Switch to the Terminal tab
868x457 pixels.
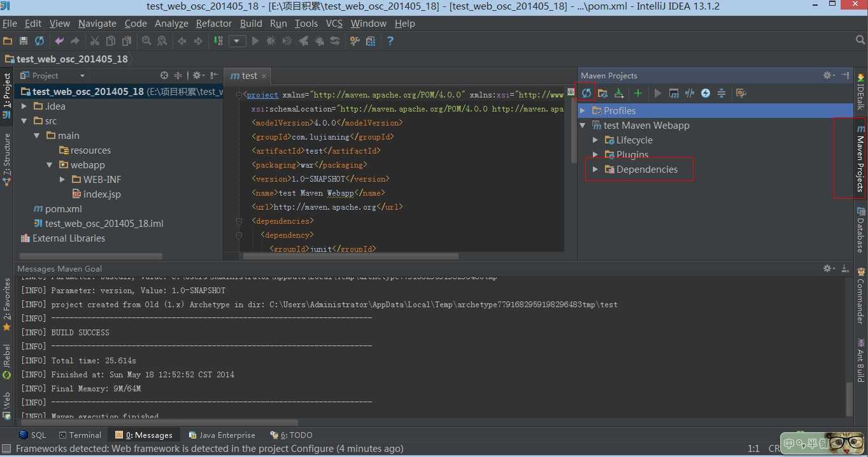(x=80, y=435)
